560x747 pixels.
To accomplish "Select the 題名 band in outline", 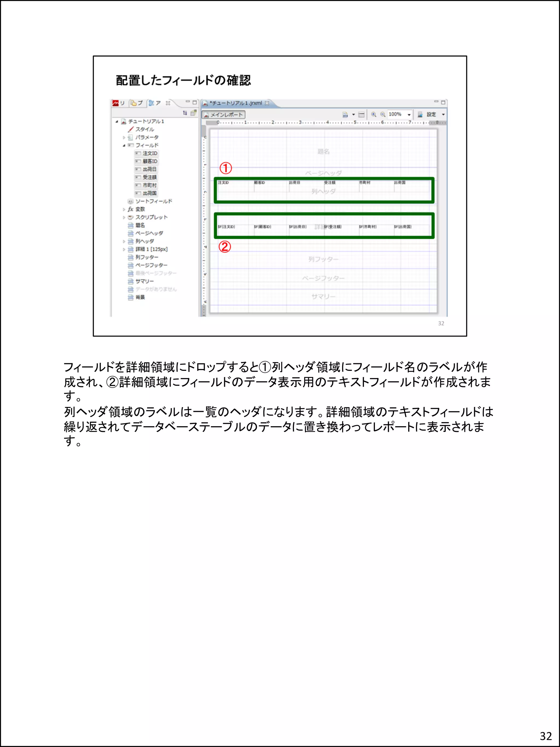I will click(x=140, y=225).
